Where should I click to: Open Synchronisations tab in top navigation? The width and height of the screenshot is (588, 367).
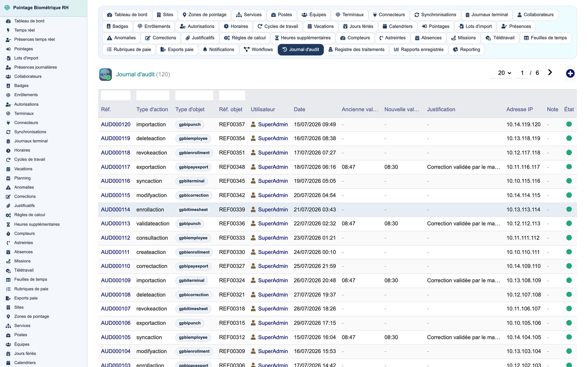point(435,15)
